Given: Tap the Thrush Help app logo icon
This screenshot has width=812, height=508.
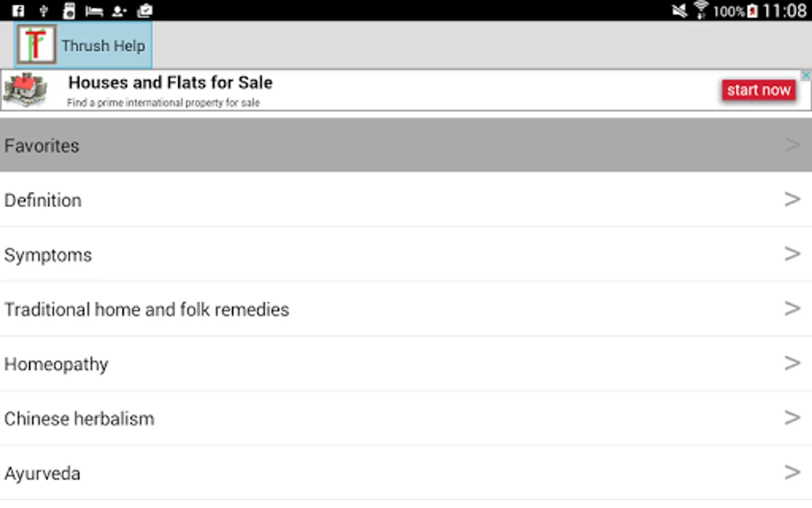Looking at the screenshot, I should point(36,45).
